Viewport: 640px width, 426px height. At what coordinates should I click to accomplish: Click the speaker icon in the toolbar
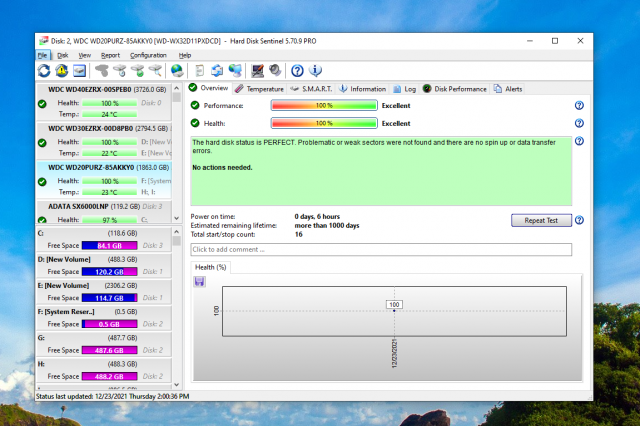274,71
